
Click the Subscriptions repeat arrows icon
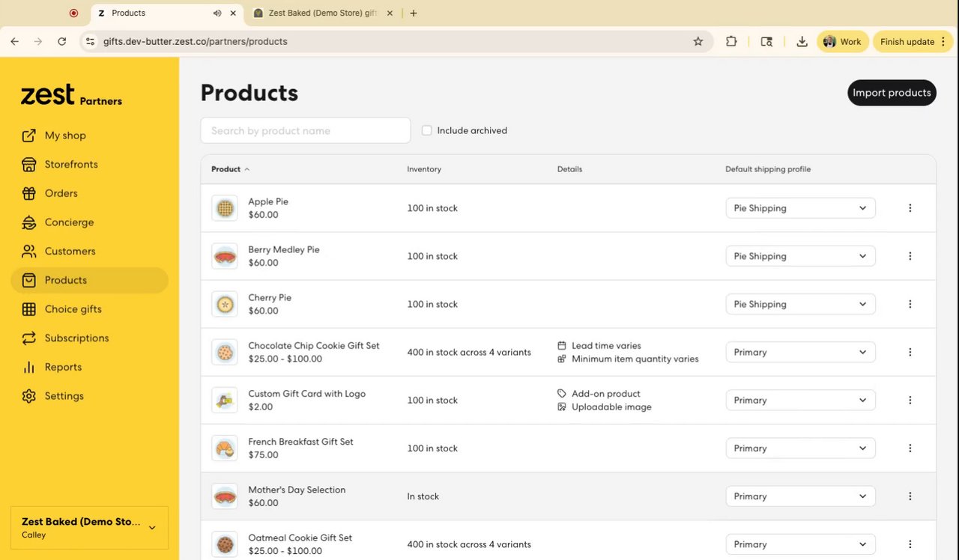(x=29, y=338)
